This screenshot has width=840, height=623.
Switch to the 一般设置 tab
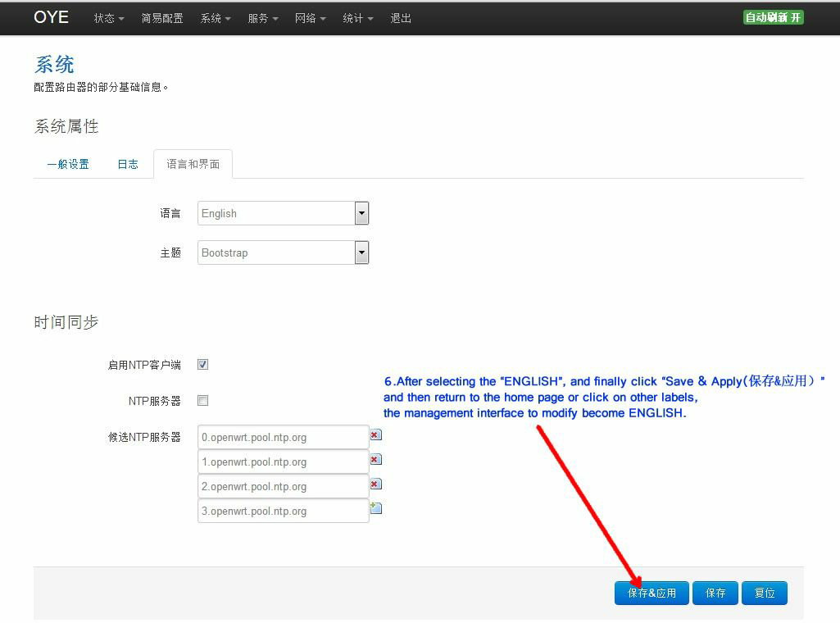coord(68,164)
